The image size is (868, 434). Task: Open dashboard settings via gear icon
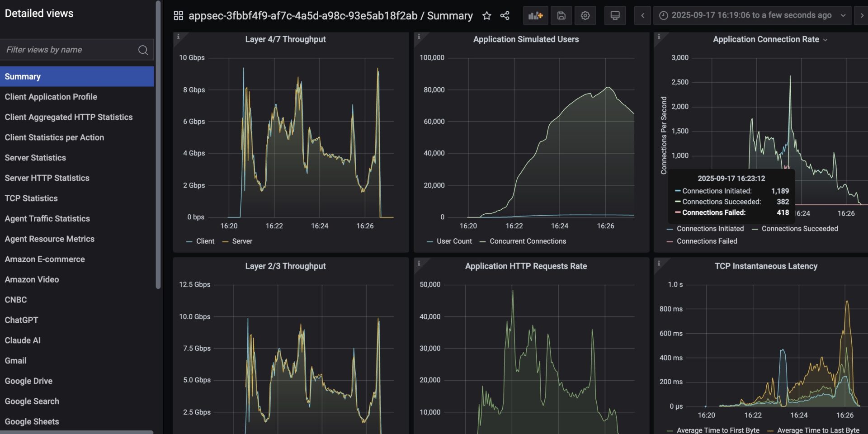click(585, 15)
